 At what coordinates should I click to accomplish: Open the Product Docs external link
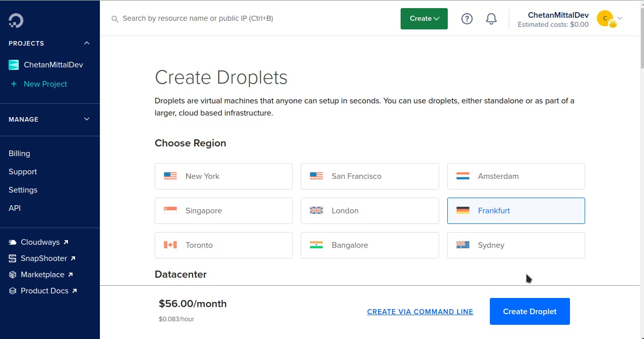coord(49,291)
